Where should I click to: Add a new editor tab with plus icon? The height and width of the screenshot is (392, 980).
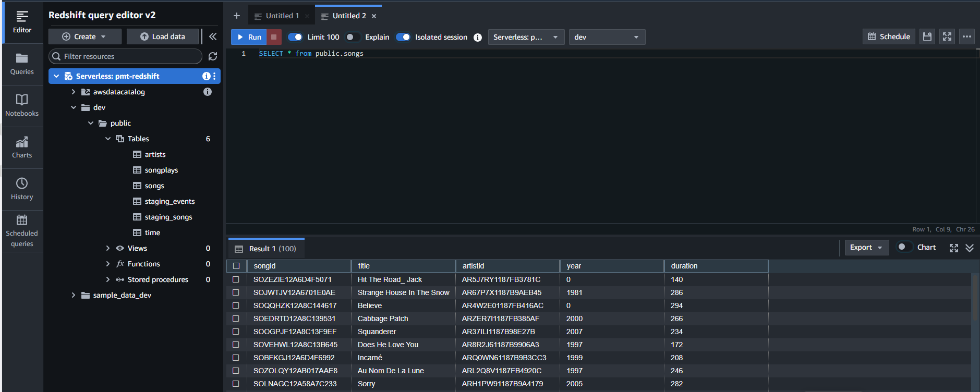[x=236, y=16]
